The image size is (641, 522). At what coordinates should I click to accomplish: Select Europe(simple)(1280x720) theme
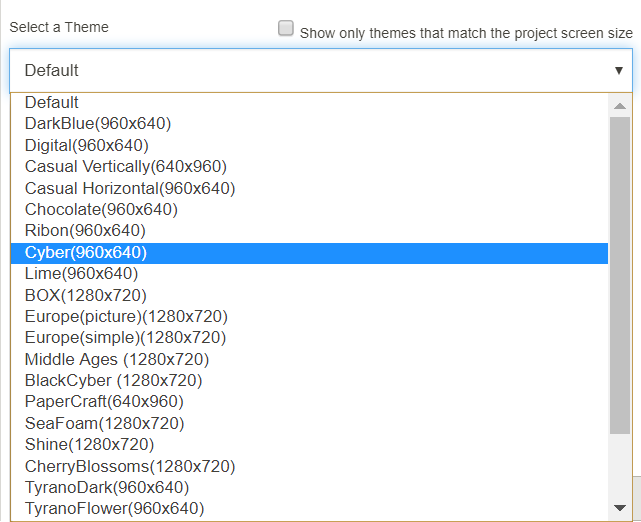309,338
